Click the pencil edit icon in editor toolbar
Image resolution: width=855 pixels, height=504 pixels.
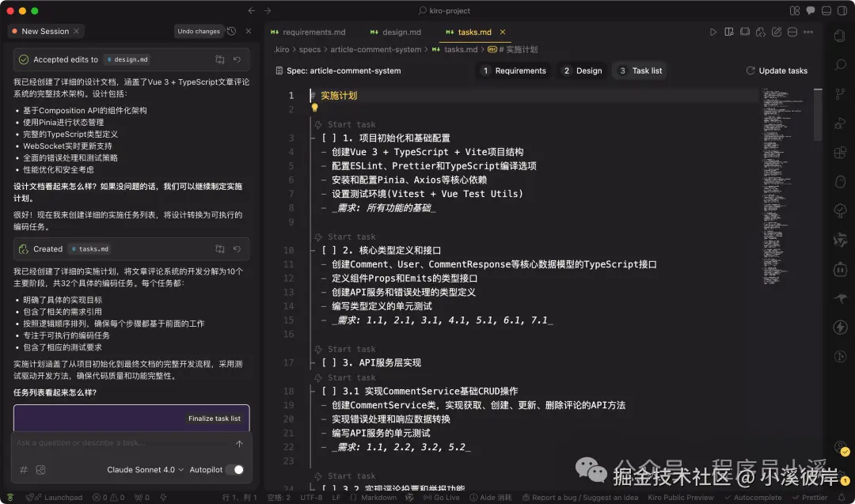[777, 32]
